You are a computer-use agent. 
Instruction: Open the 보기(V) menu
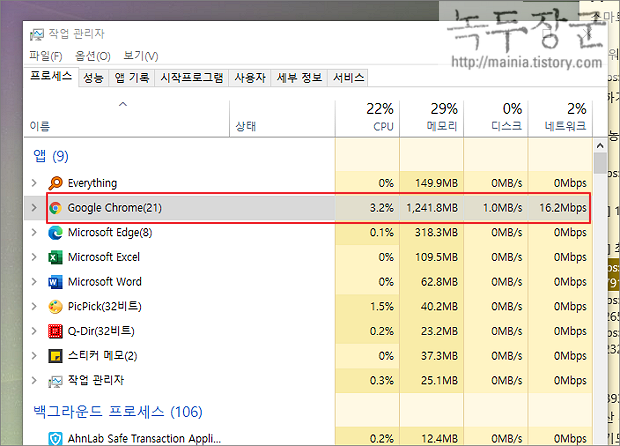point(141,56)
